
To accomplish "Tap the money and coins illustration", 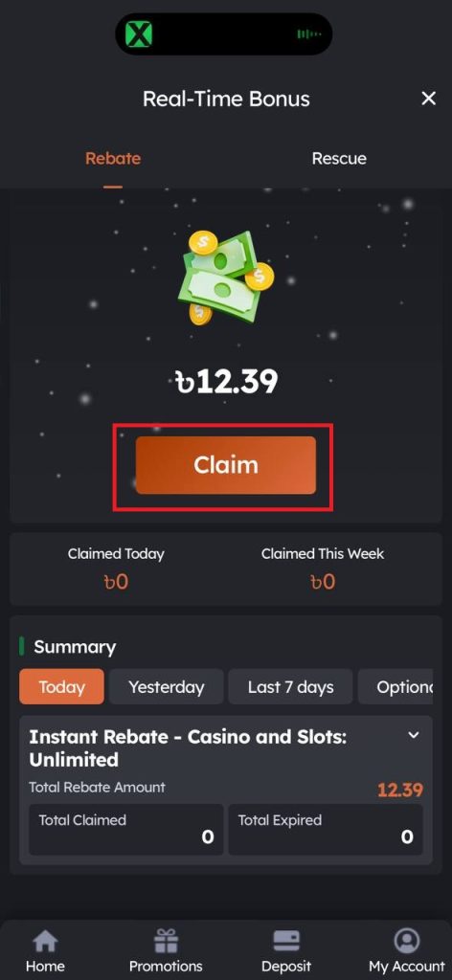I will pos(226,277).
